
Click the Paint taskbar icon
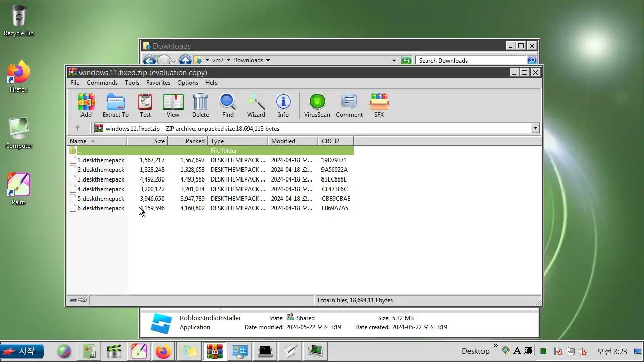pyautogui.click(x=139, y=351)
